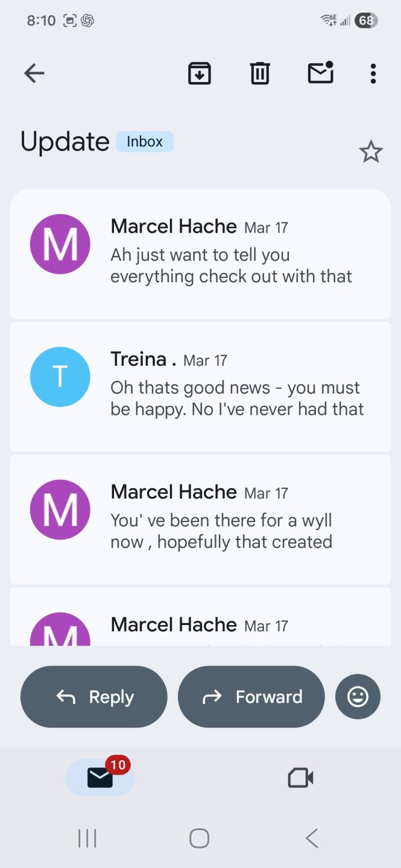Screen dimensions: 401x868
Task: Tap the purple M avatar of the first message
Action: 60,244
